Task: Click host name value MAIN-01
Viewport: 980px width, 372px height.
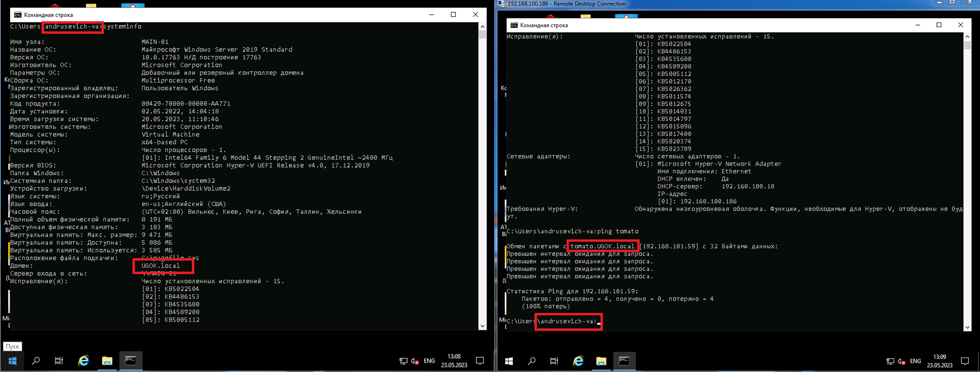Action: tap(155, 42)
